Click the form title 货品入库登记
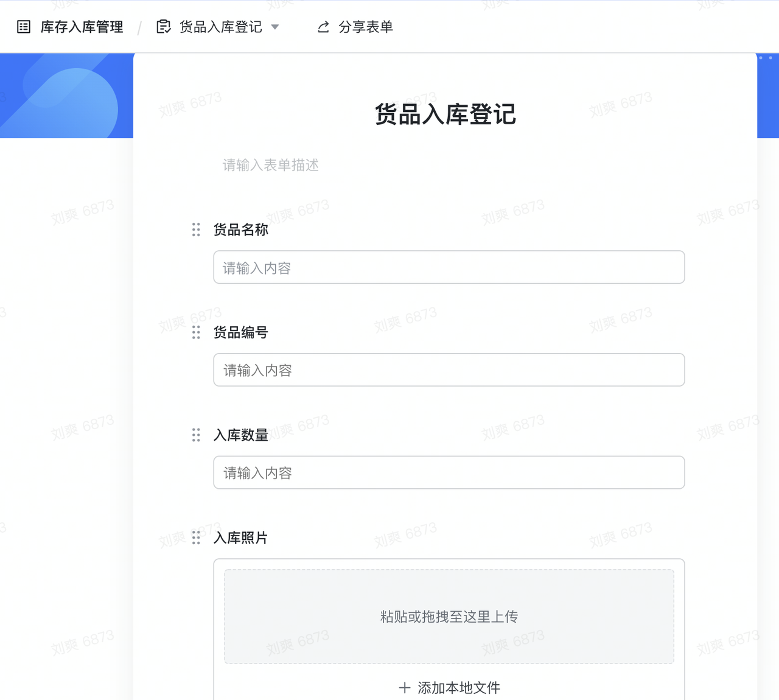 [x=445, y=114]
